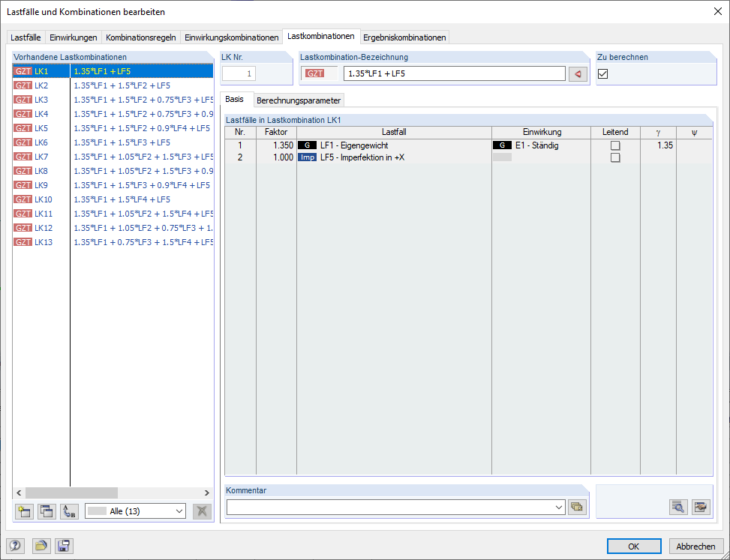Enable Leitend for LF1 Eigengewicht row
The width and height of the screenshot is (730, 560).
coord(615,145)
